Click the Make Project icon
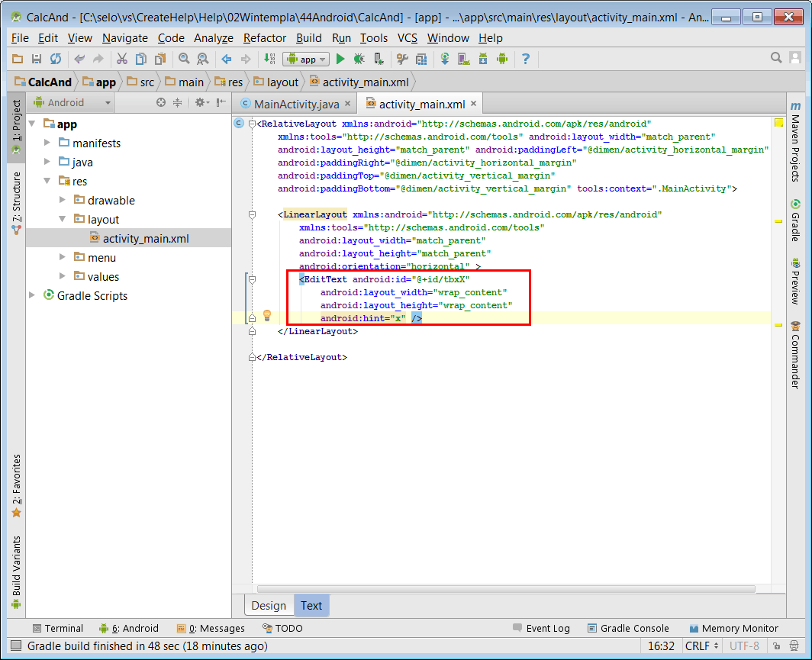This screenshot has height=660, width=812. (x=269, y=59)
